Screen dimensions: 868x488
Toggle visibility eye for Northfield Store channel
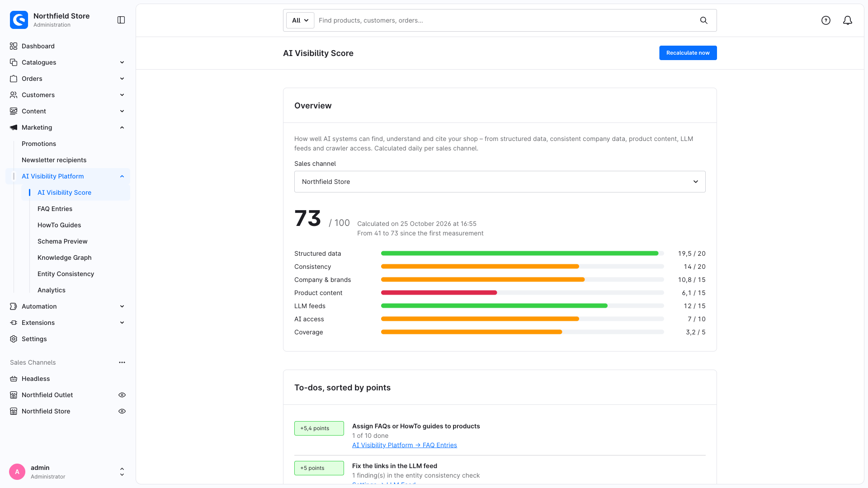point(122,411)
